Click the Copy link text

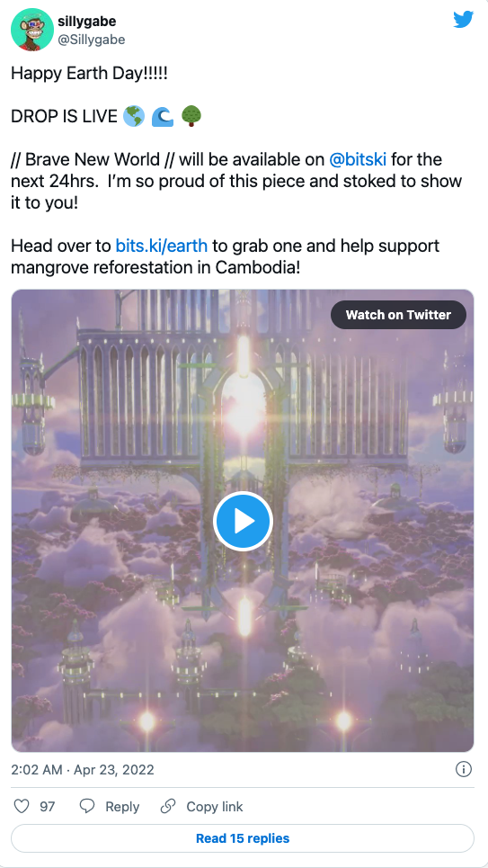[215, 807]
